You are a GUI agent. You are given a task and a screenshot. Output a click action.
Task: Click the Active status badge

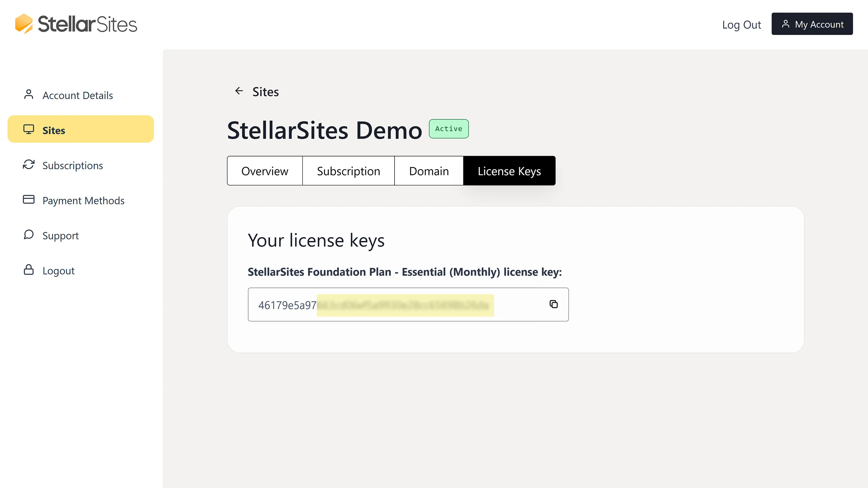point(448,129)
